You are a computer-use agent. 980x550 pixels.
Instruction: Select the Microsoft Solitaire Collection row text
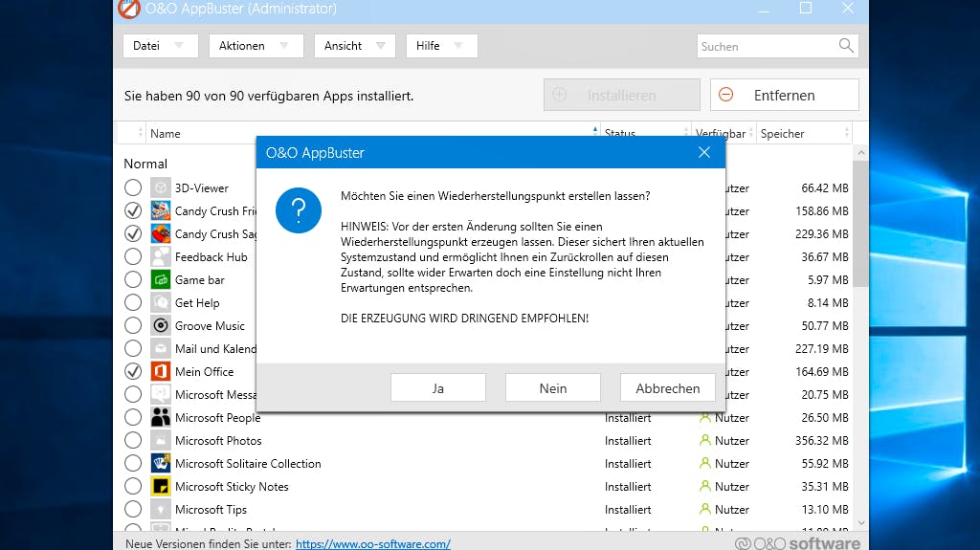tap(248, 464)
